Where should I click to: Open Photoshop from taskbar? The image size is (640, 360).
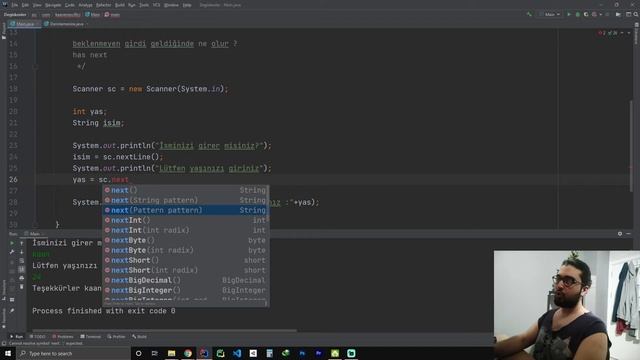[x=302, y=353]
